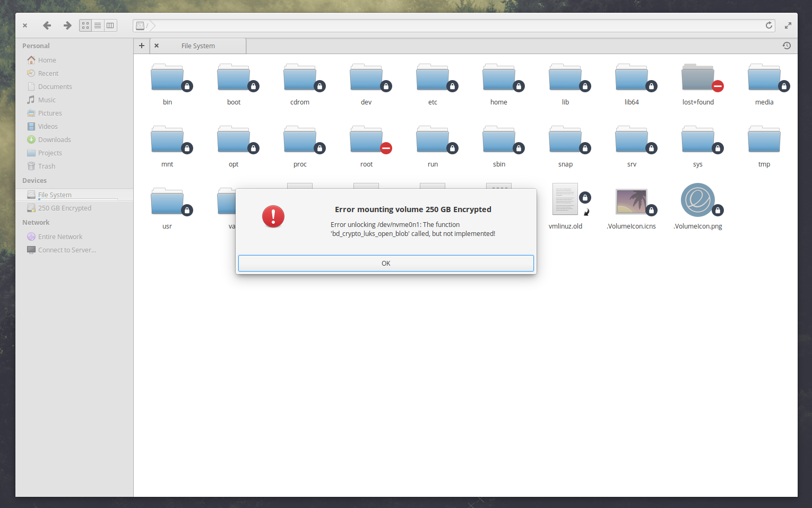Collapse the Devices sidebar section

pyautogui.click(x=34, y=180)
